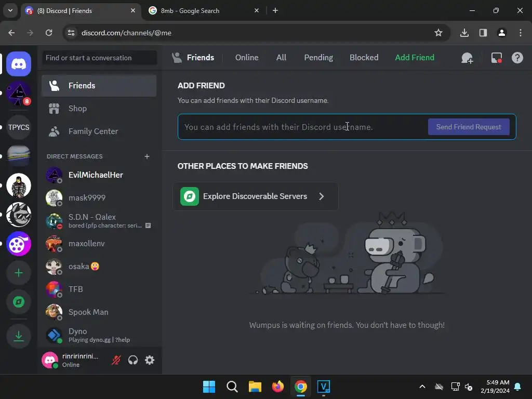Show hidden system tray icons

(x=422, y=387)
